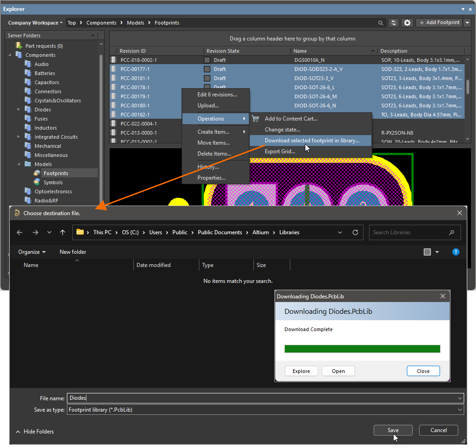The height and width of the screenshot is (448, 476).
Task: Click the refresh icon in the address bar
Action: click(355, 232)
